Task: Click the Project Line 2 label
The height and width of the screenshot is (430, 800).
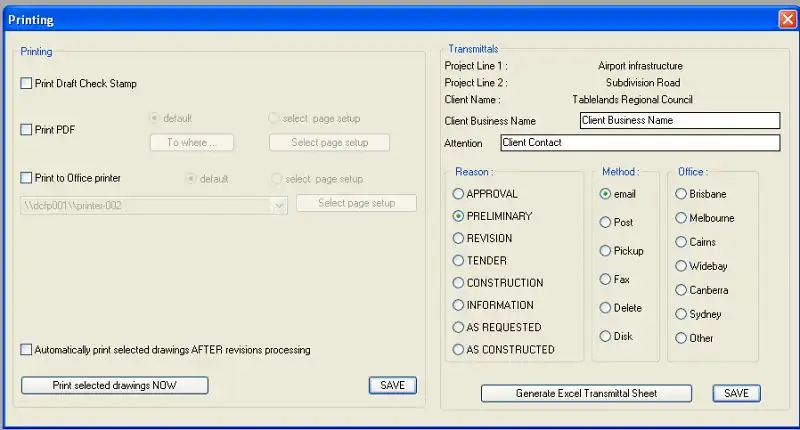Action: click(476, 83)
